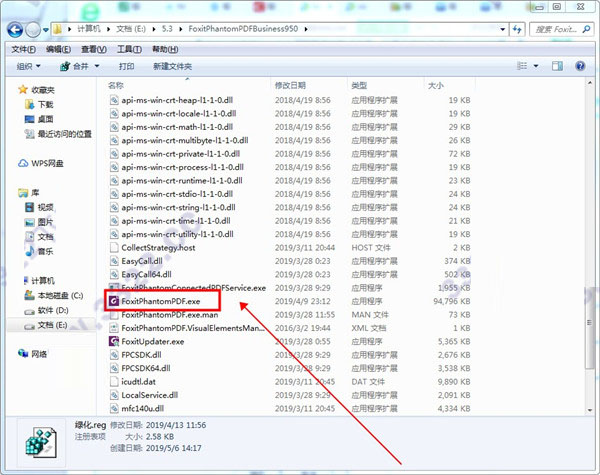
Task: Open WPS网盘 in the navigation pane
Action: pos(41,163)
